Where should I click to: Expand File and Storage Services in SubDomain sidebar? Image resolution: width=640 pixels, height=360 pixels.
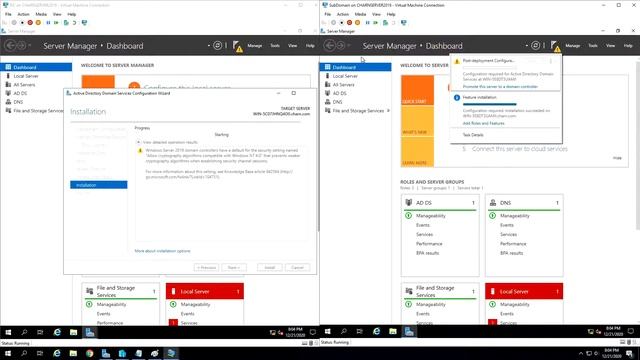pyautogui.click(x=388, y=111)
